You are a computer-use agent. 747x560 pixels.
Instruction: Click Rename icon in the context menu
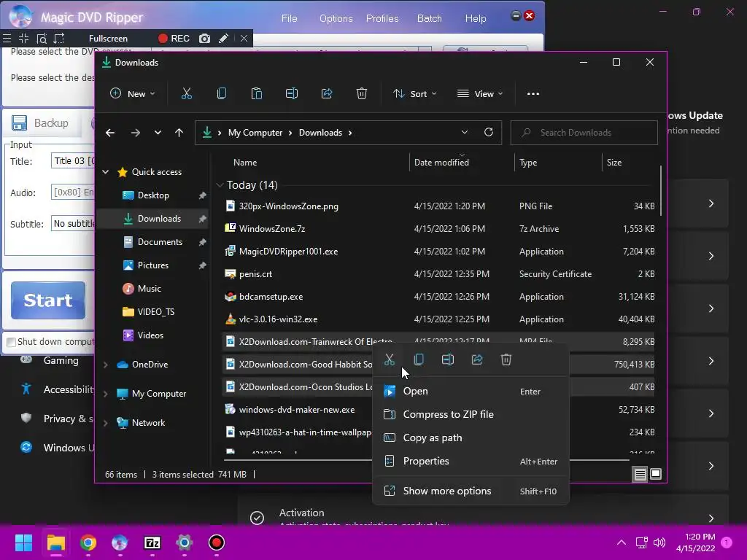(448, 359)
